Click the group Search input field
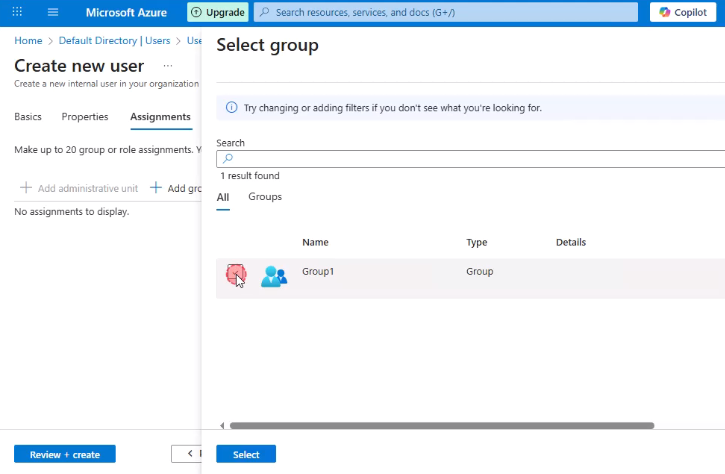The width and height of the screenshot is (725, 474). click(x=470, y=159)
